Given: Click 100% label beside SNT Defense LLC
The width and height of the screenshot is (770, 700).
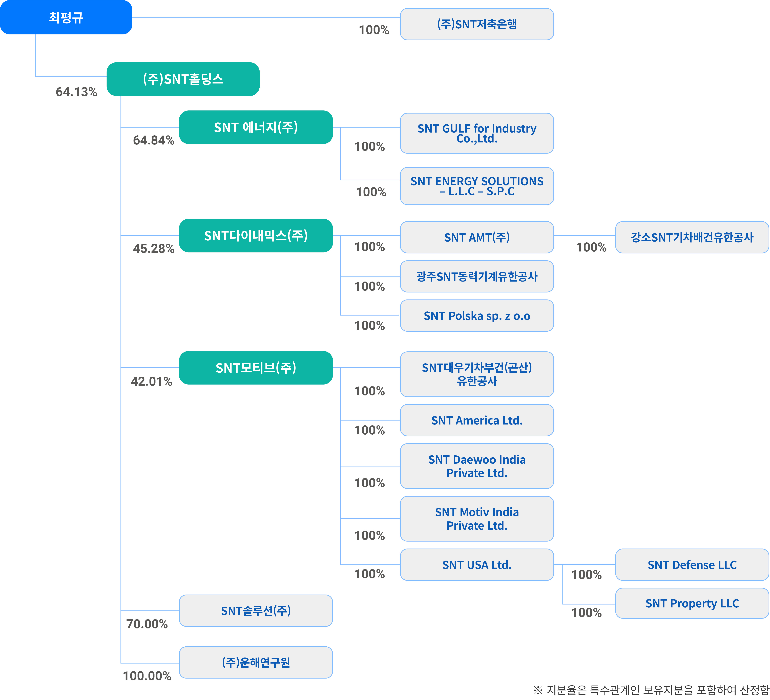Looking at the screenshot, I should pyautogui.click(x=587, y=574).
